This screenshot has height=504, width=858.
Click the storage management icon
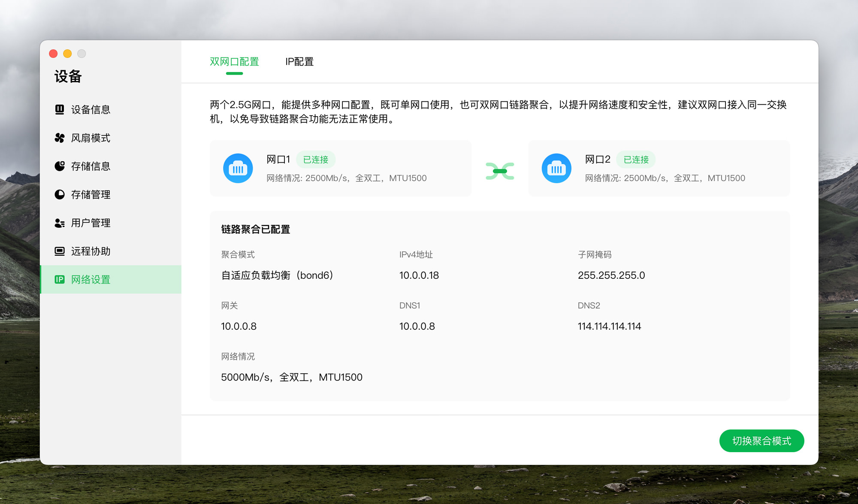pyautogui.click(x=60, y=194)
